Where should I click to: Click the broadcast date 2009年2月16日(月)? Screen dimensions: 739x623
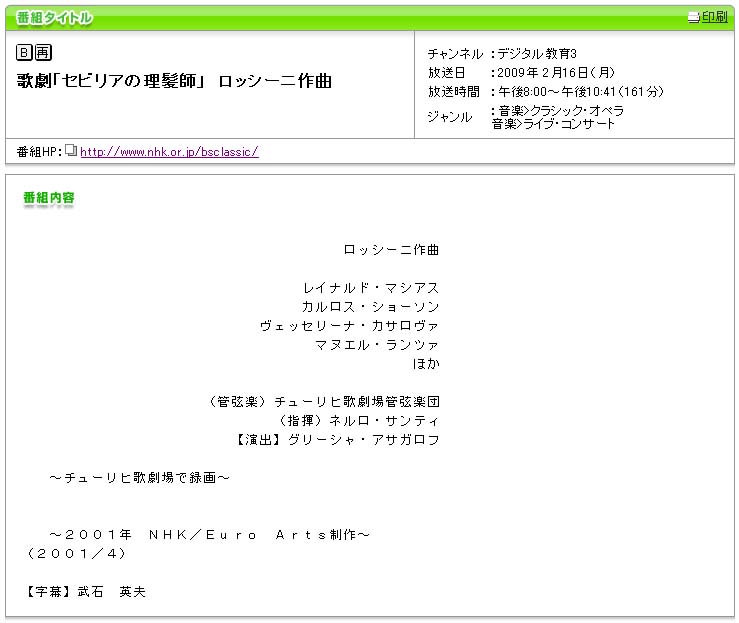coord(557,73)
